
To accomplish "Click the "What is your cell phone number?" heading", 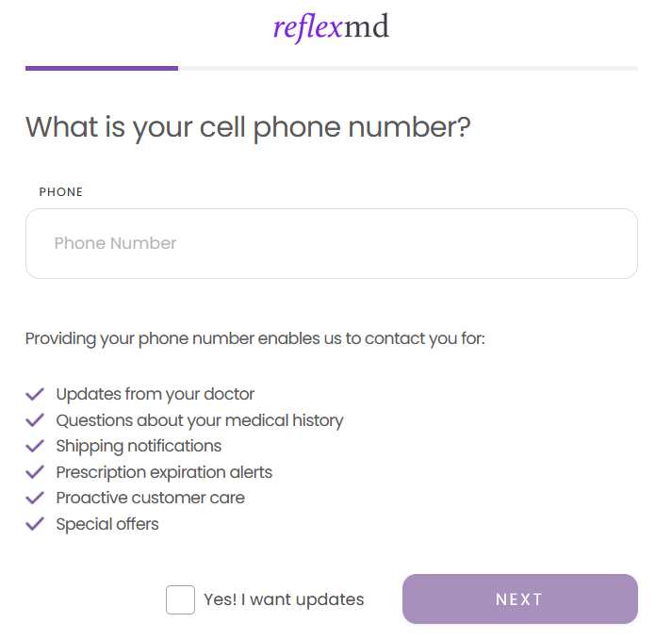I will [x=248, y=127].
